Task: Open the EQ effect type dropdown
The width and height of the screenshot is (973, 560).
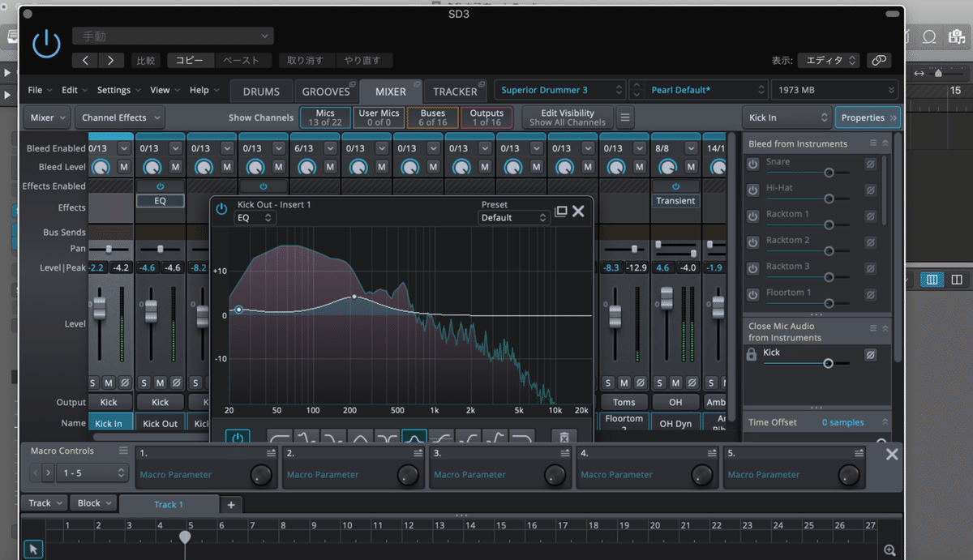Action: [x=255, y=218]
